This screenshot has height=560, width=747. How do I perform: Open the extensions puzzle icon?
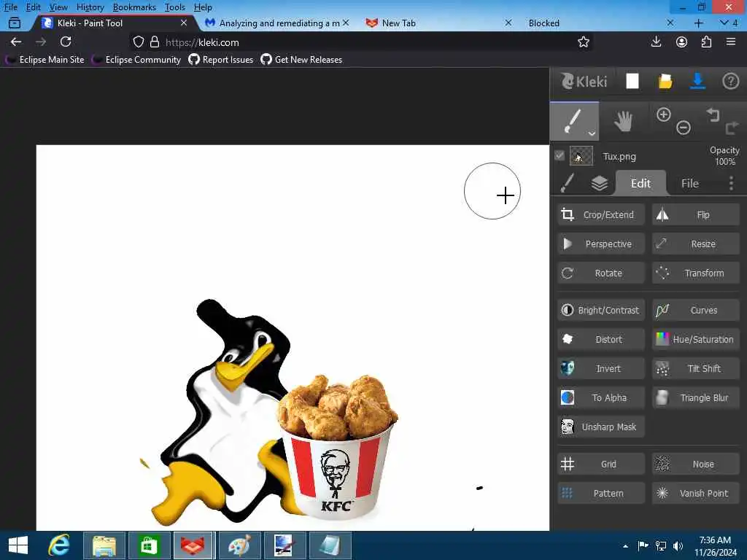706,42
